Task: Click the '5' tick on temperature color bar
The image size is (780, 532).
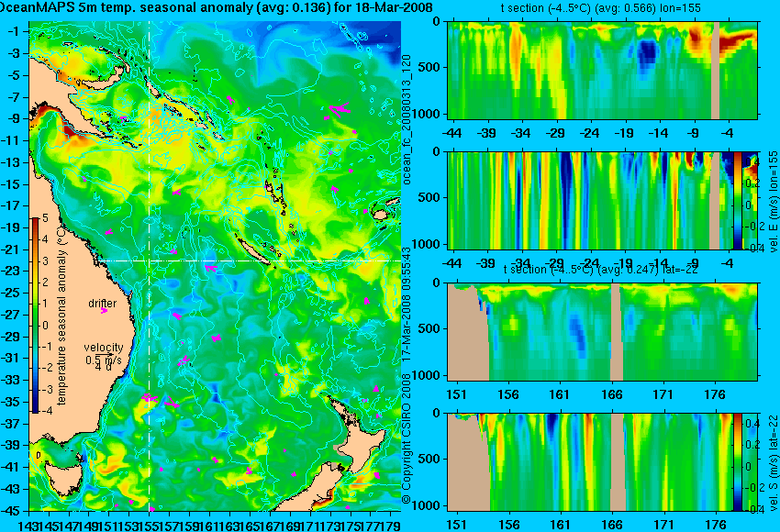Action: click(45, 217)
